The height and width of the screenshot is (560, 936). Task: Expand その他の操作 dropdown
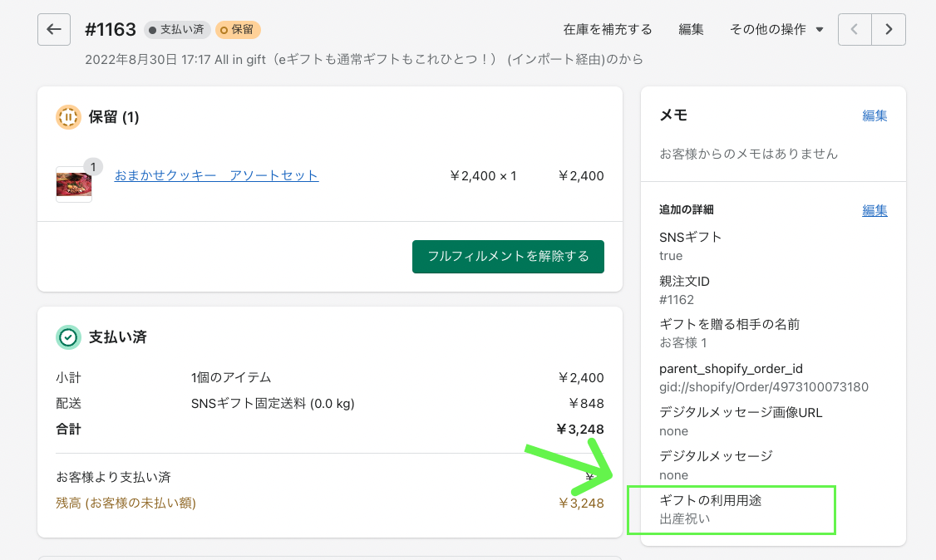coord(776,30)
